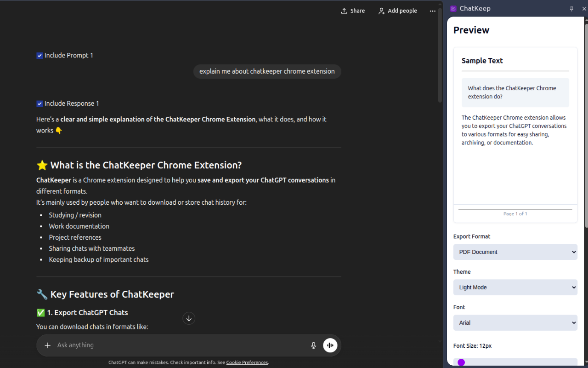This screenshot has height=368, width=588.
Task: Close the ChatKeep panel
Action: tap(584, 8)
